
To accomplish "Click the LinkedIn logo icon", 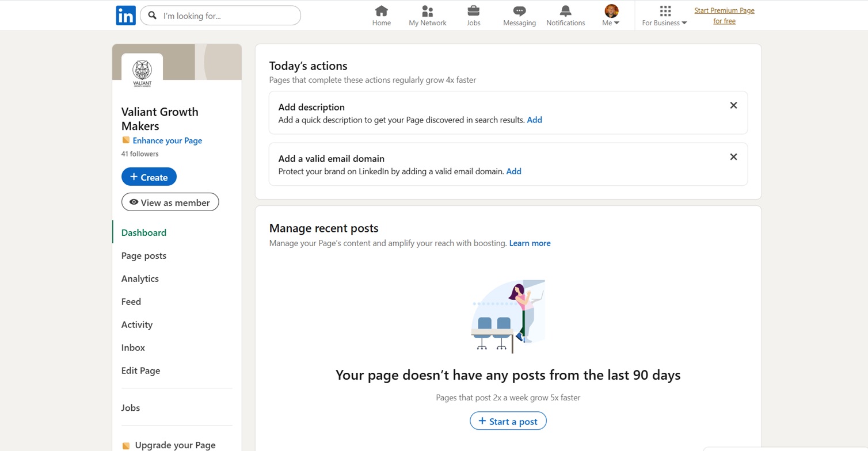I will pos(125,16).
